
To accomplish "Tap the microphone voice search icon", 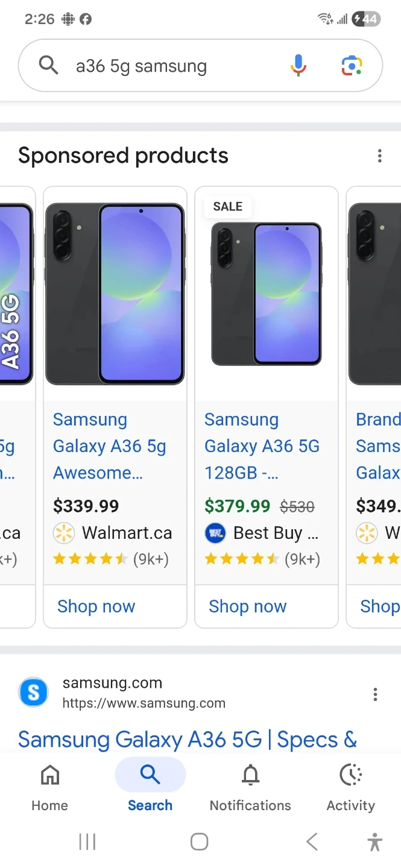I will (x=298, y=65).
